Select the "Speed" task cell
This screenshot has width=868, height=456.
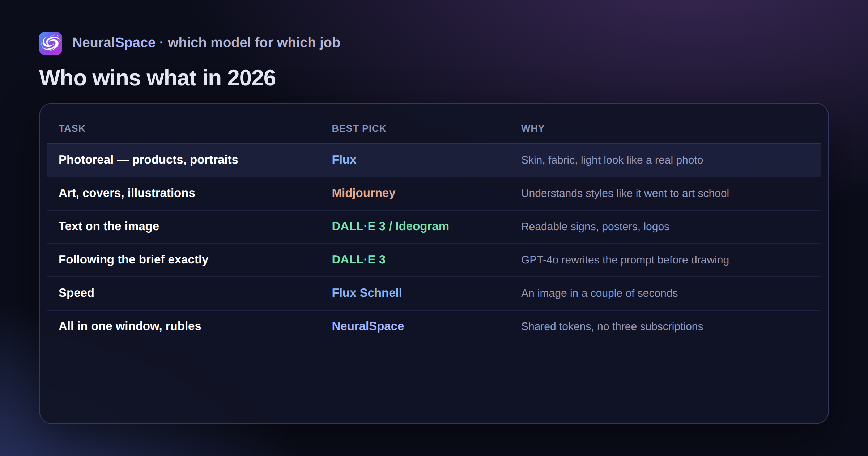coord(76,293)
